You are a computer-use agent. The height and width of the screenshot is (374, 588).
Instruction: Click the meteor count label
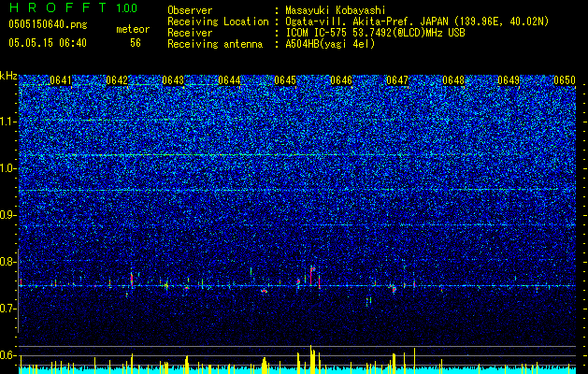[x=133, y=29]
